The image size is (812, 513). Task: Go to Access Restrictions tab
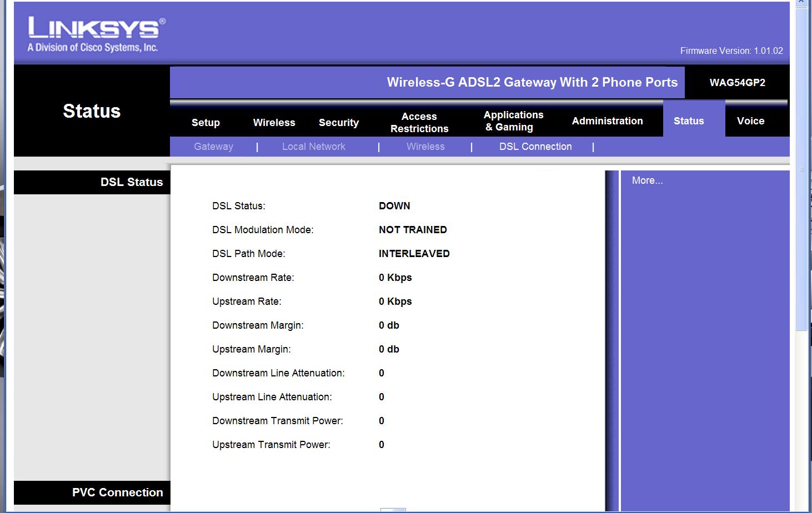[419, 123]
